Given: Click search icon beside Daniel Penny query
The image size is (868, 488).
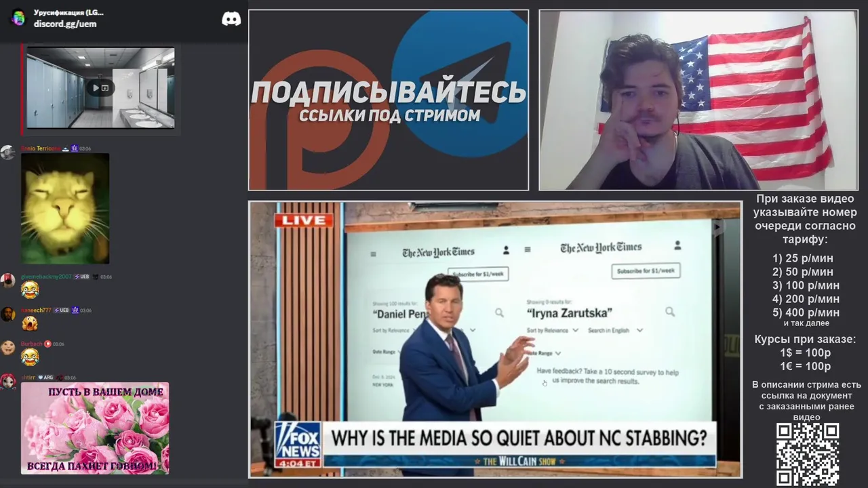Looking at the screenshot, I should pos(499,312).
